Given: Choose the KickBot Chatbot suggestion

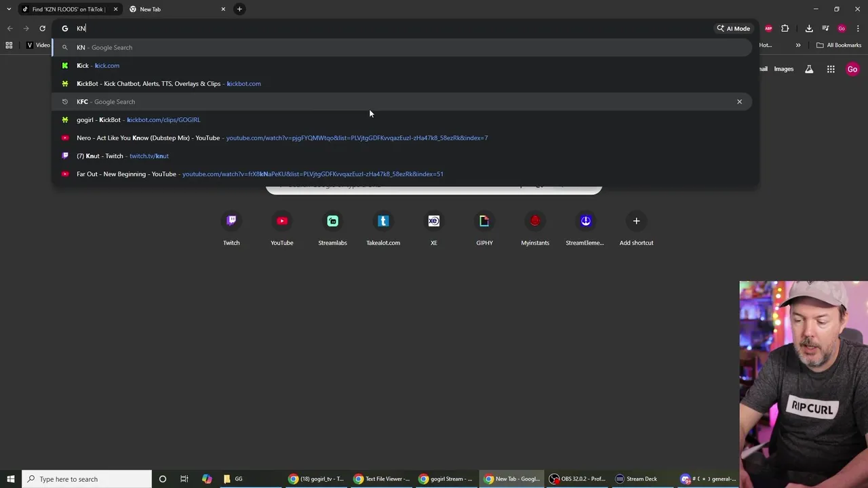Looking at the screenshot, I should click(403, 83).
